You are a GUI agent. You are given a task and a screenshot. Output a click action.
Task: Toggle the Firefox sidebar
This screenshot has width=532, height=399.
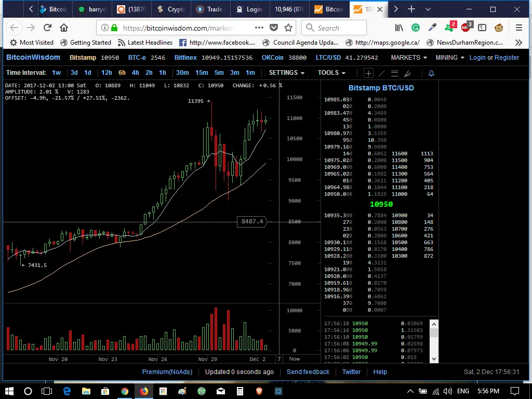click(482, 28)
